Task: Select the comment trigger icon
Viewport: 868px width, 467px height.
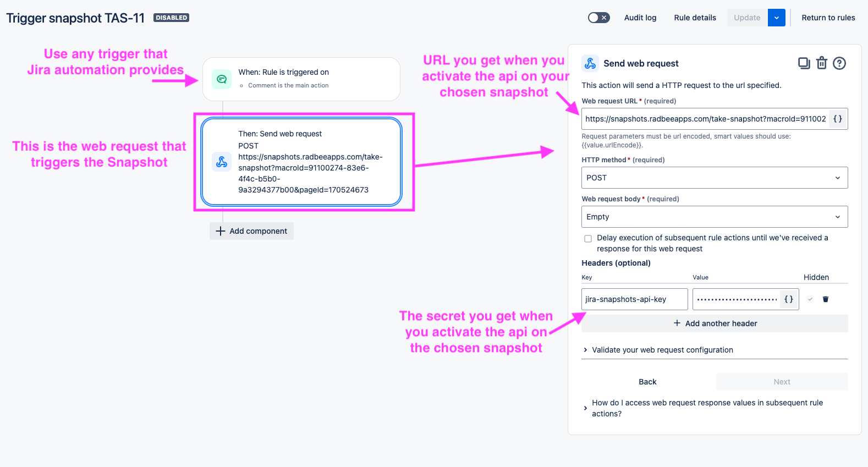Action: (x=222, y=79)
